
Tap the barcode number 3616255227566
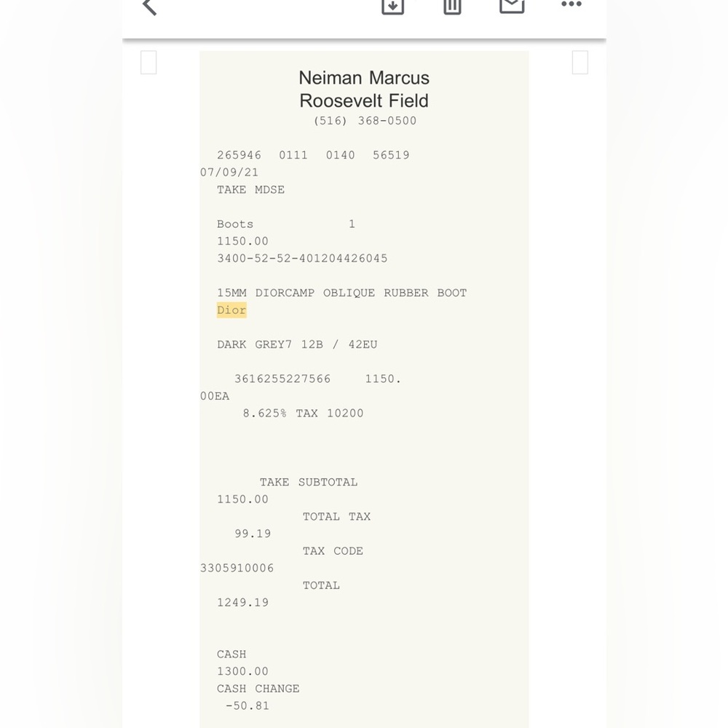pyautogui.click(x=282, y=379)
